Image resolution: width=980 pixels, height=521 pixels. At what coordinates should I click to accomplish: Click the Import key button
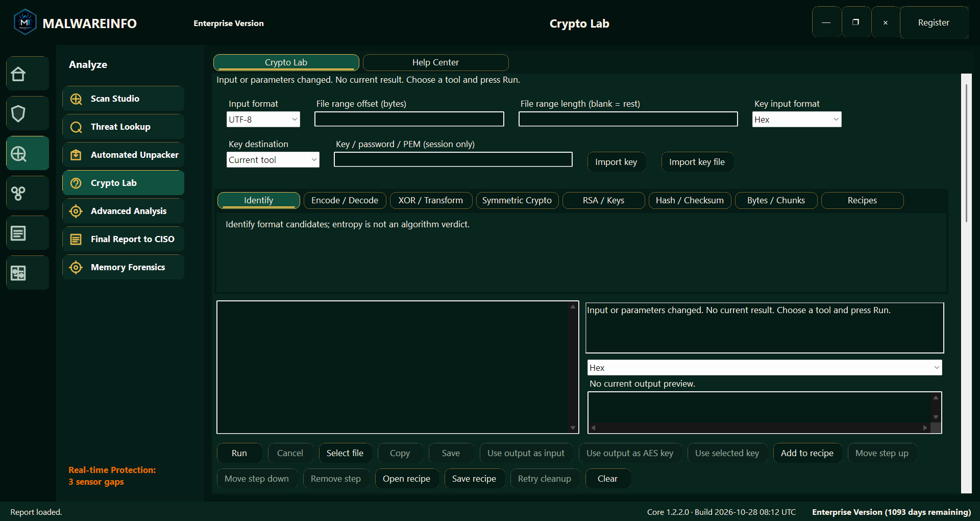click(x=616, y=162)
